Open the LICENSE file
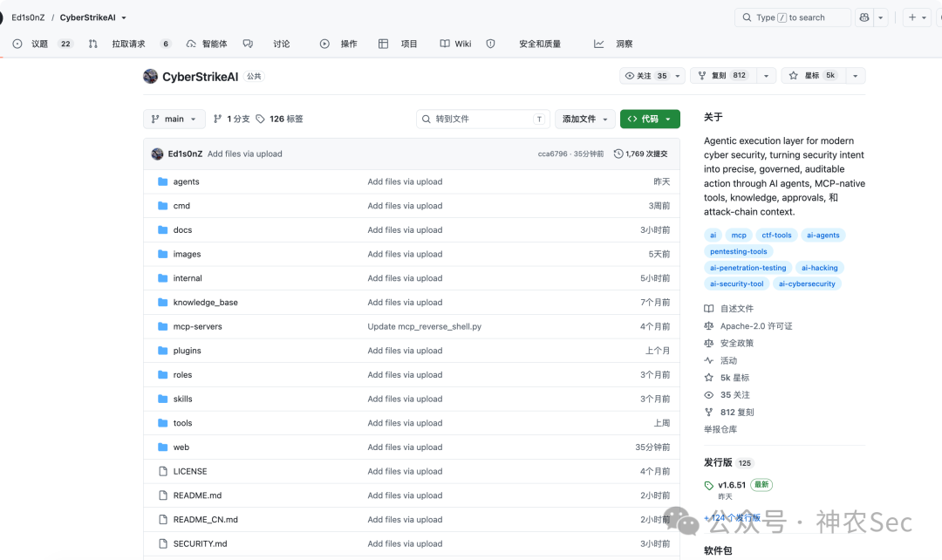This screenshot has width=942, height=560. (x=190, y=471)
